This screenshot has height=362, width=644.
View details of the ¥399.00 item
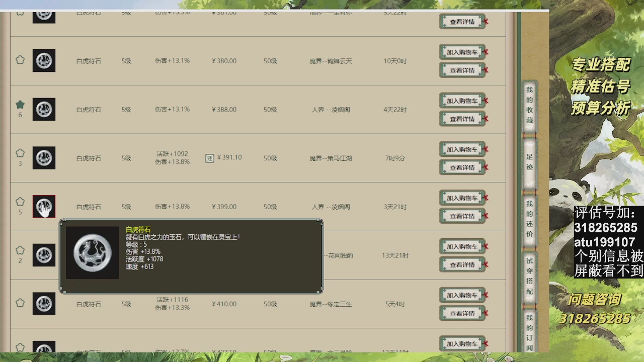pyautogui.click(x=462, y=216)
